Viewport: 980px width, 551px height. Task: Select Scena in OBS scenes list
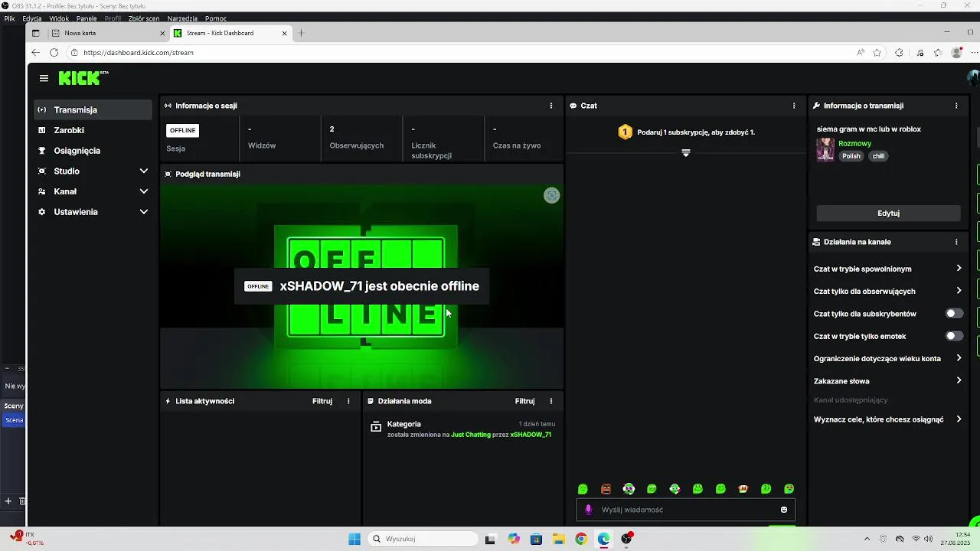tap(14, 420)
